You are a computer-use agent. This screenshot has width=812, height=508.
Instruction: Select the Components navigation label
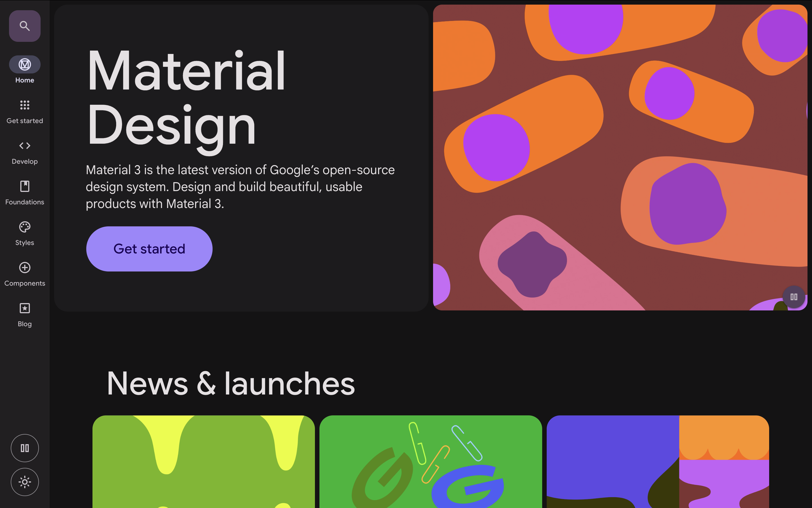[24, 283]
